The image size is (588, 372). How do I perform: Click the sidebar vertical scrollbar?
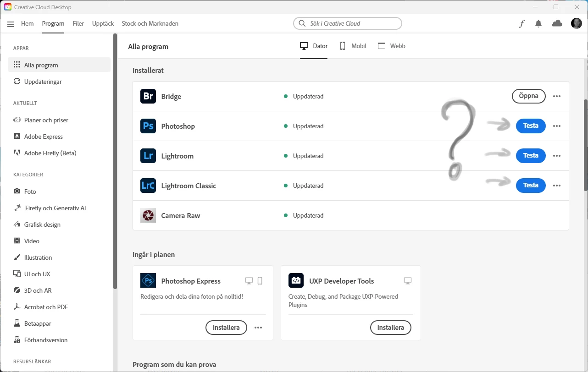coord(115,160)
